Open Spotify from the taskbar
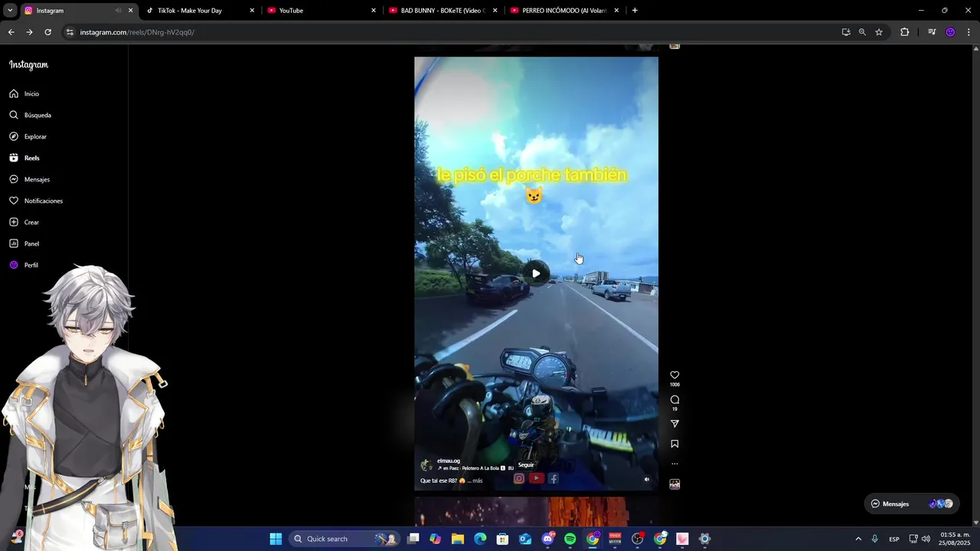 [570, 539]
